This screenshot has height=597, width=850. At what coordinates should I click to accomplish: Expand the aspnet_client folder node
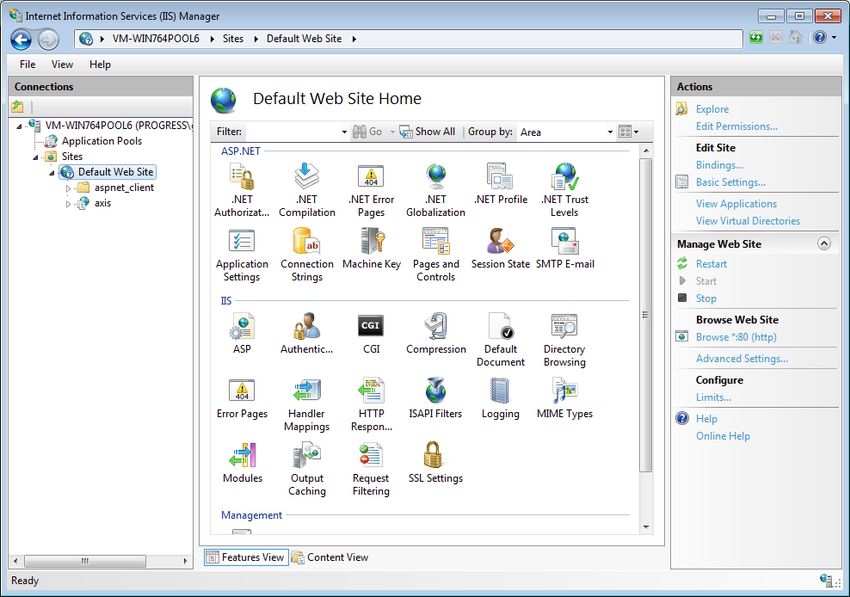pos(68,189)
